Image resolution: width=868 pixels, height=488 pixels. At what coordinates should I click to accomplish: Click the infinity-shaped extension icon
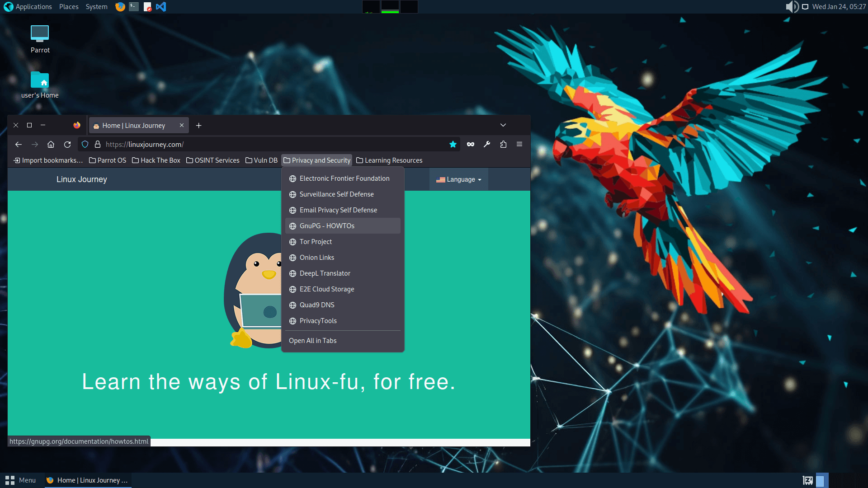point(471,144)
